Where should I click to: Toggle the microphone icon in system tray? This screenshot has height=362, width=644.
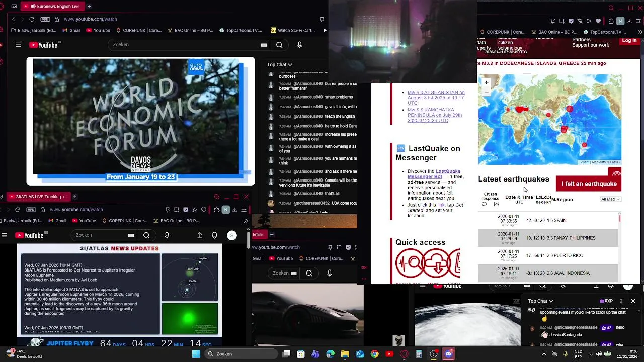pos(566,354)
